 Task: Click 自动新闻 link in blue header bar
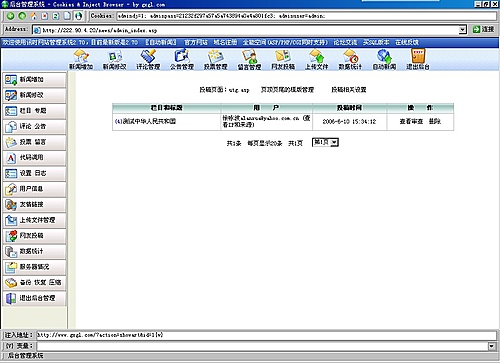(161, 42)
